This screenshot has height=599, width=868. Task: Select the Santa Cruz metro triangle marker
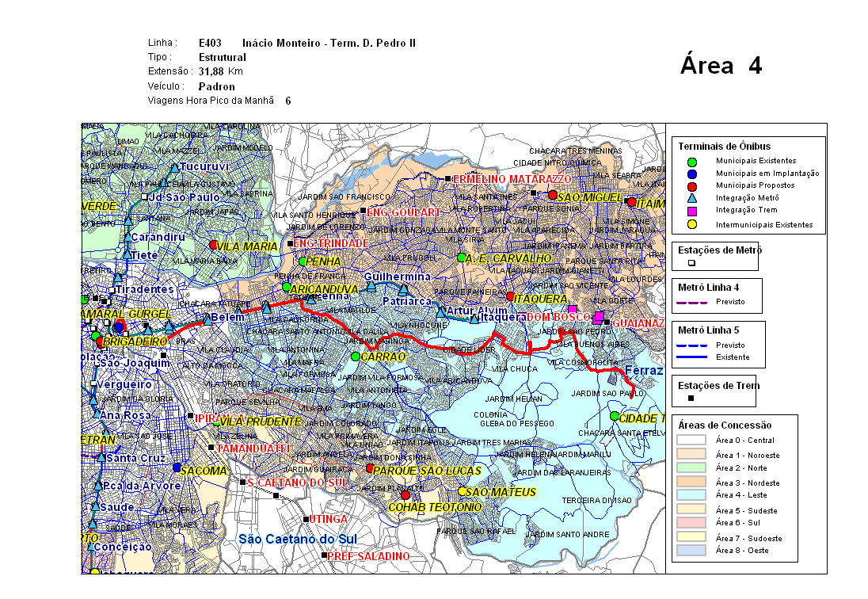pyautogui.click(x=101, y=457)
